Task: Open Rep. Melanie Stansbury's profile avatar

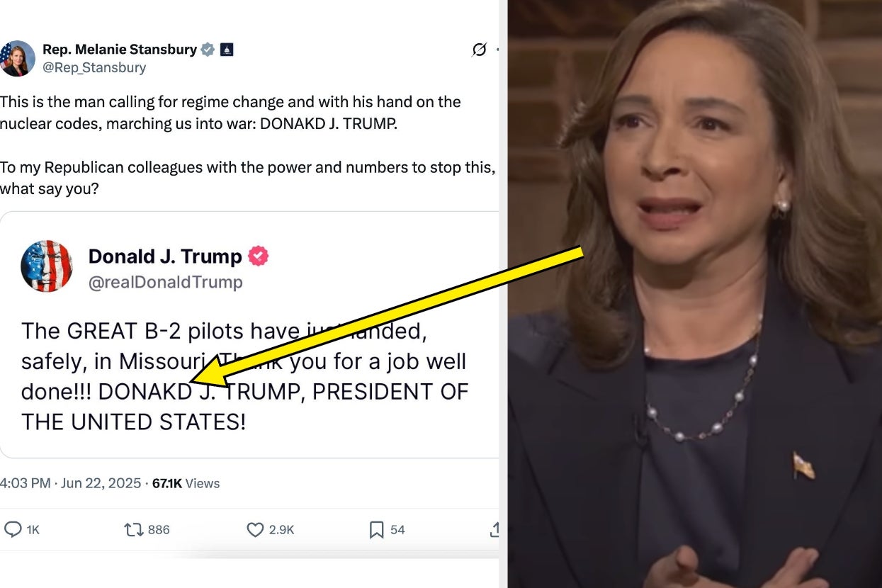Action: 16,59
